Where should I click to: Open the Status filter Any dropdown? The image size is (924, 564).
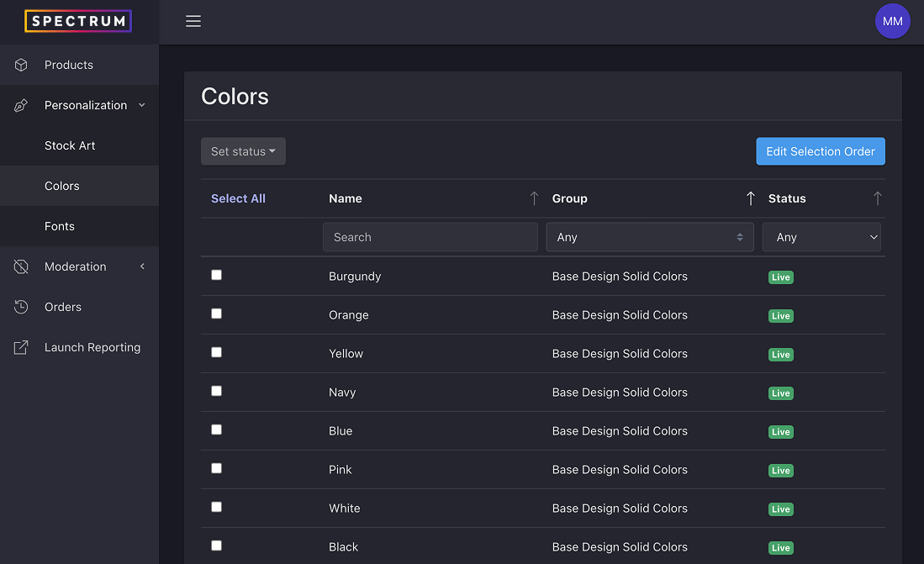[821, 237]
